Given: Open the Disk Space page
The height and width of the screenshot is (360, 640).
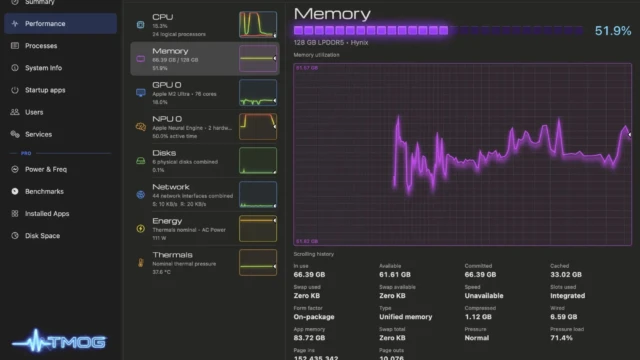Looking at the screenshot, I should click(x=60, y=236).
